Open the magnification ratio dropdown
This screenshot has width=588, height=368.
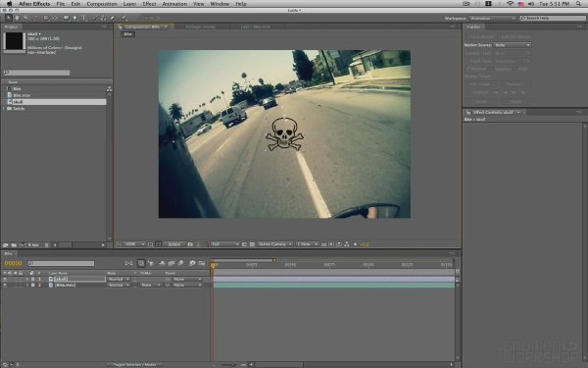click(133, 244)
